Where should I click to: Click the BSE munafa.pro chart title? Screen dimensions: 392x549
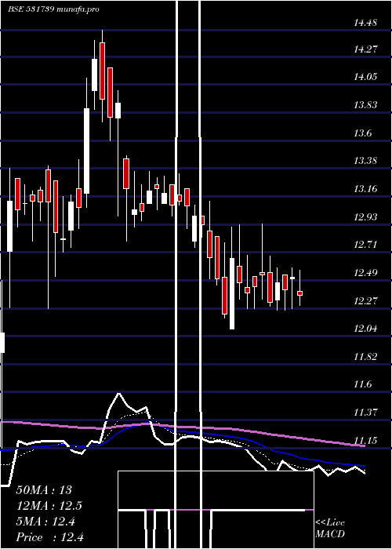(x=53, y=9)
